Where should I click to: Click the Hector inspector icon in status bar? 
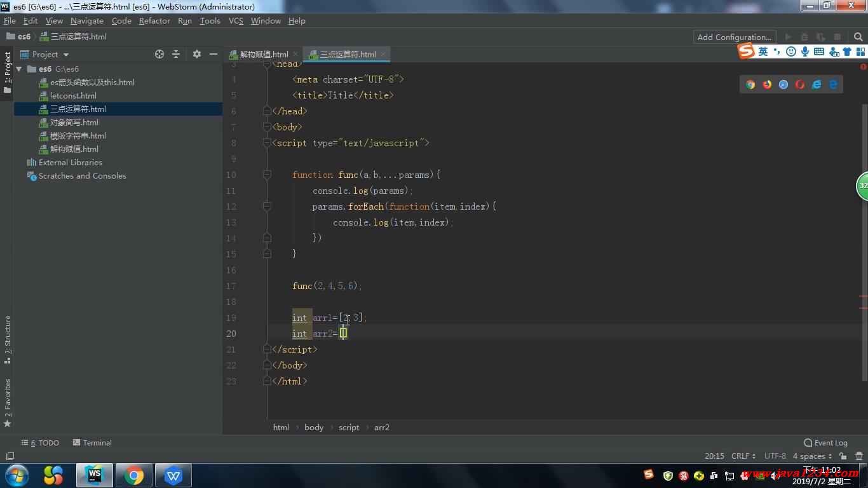(x=858, y=456)
